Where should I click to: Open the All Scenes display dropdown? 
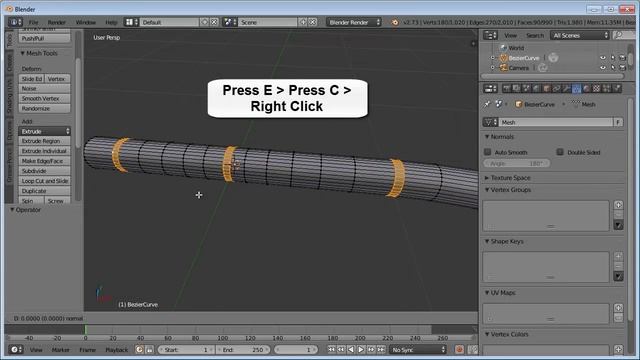(x=580, y=36)
